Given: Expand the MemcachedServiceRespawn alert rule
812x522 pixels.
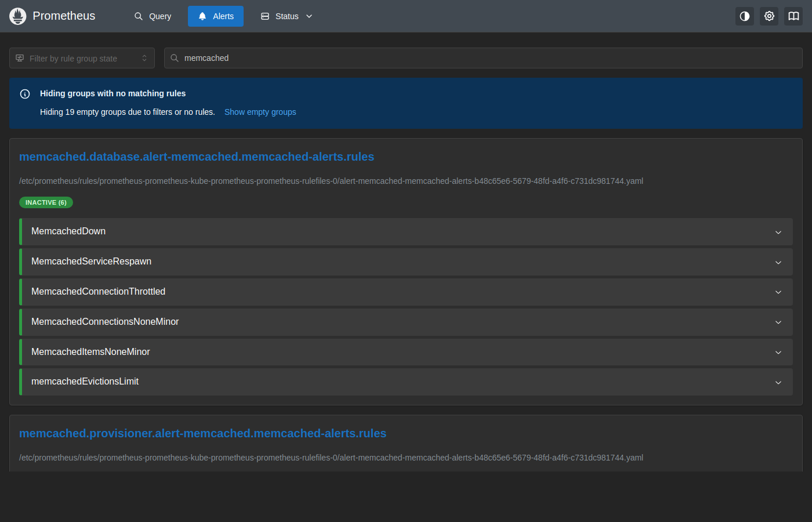Looking at the screenshot, I should 406,262.
